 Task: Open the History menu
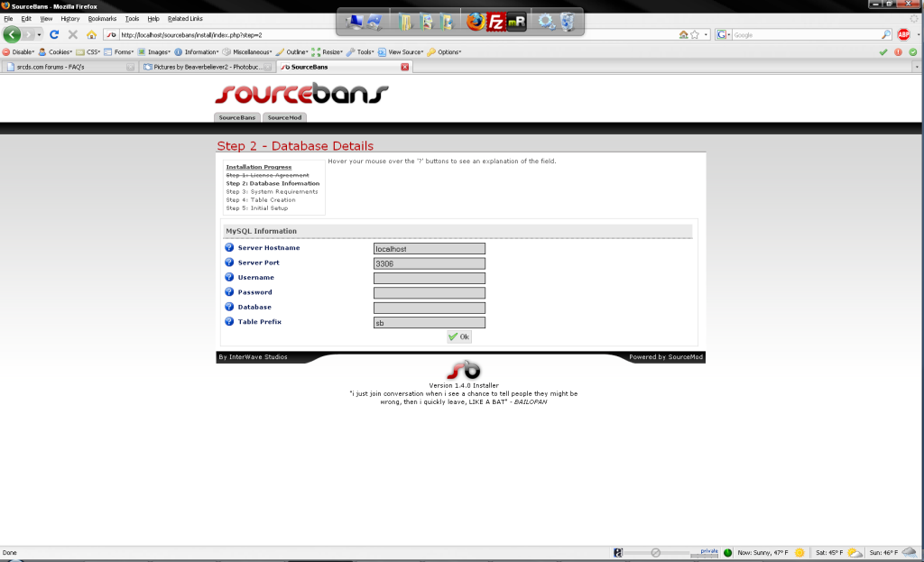(70, 18)
